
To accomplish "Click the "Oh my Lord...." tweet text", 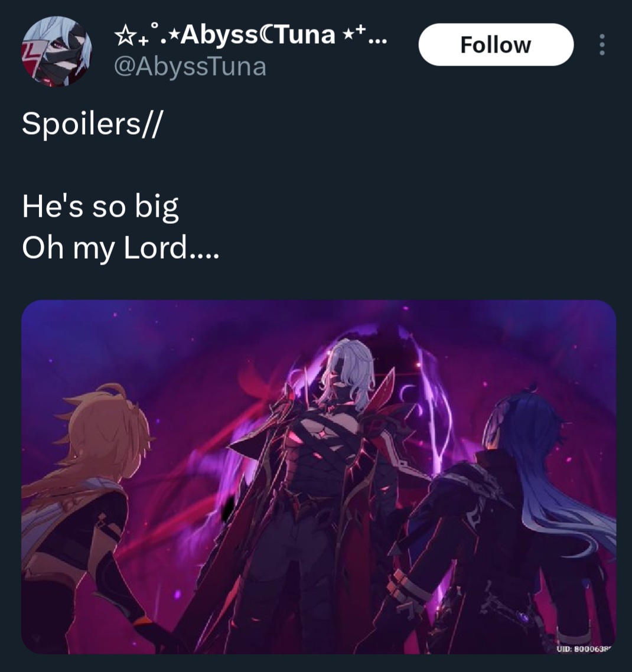I will [x=120, y=249].
